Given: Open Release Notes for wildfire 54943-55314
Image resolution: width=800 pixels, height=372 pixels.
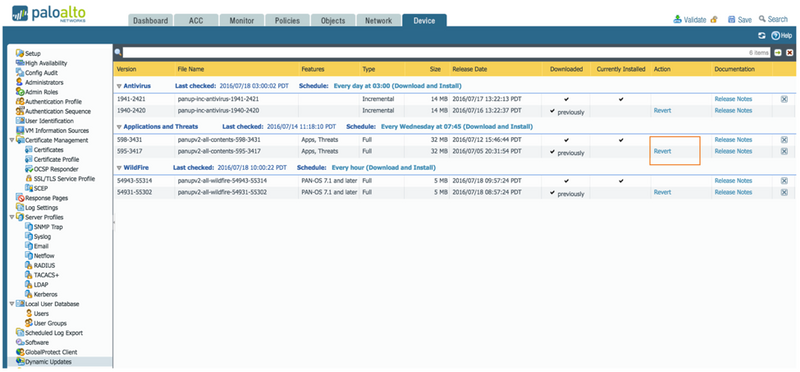Looking at the screenshot, I should click(x=733, y=181).
